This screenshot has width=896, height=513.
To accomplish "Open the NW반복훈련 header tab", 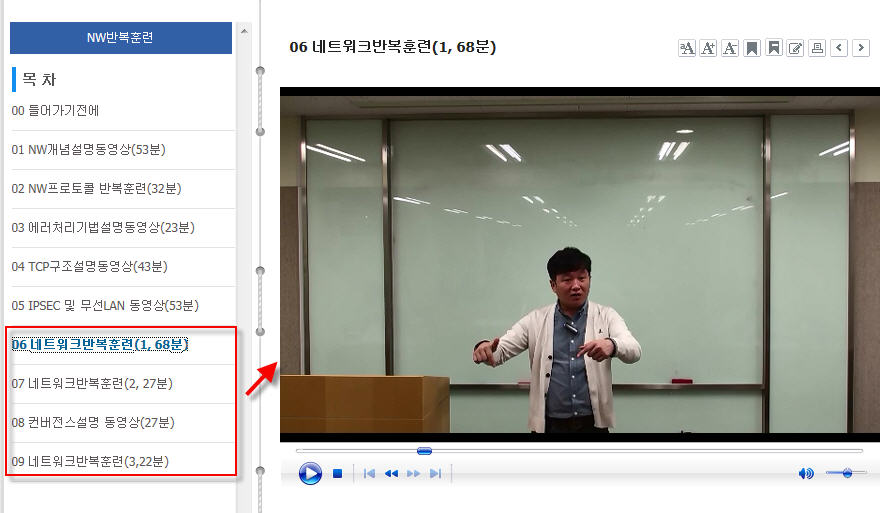I will click(121, 38).
